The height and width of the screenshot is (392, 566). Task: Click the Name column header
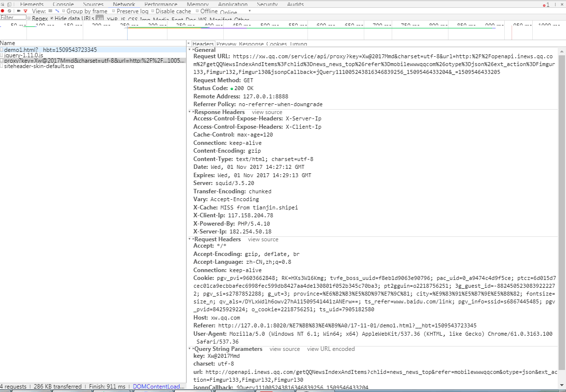click(93, 43)
